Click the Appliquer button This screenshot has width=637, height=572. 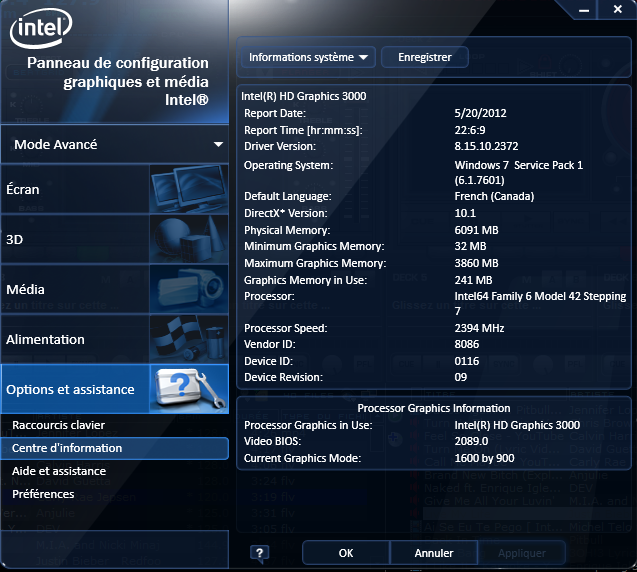pyautogui.click(x=522, y=553)
